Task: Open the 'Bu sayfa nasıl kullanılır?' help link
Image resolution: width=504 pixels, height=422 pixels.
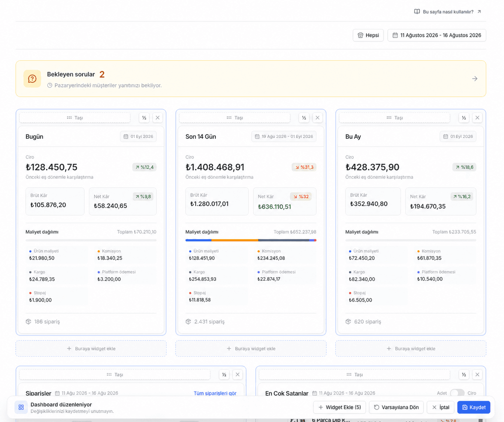Action: coord(448,12)
